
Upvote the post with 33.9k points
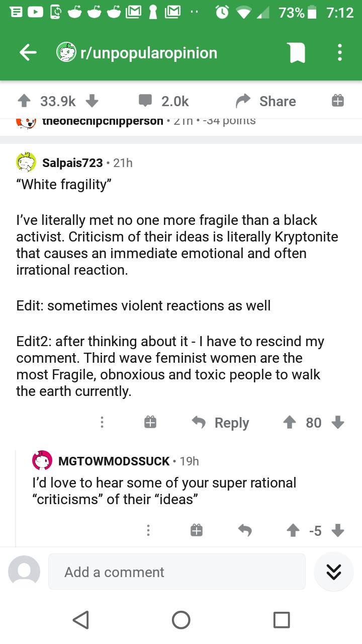tap(24, 101)
